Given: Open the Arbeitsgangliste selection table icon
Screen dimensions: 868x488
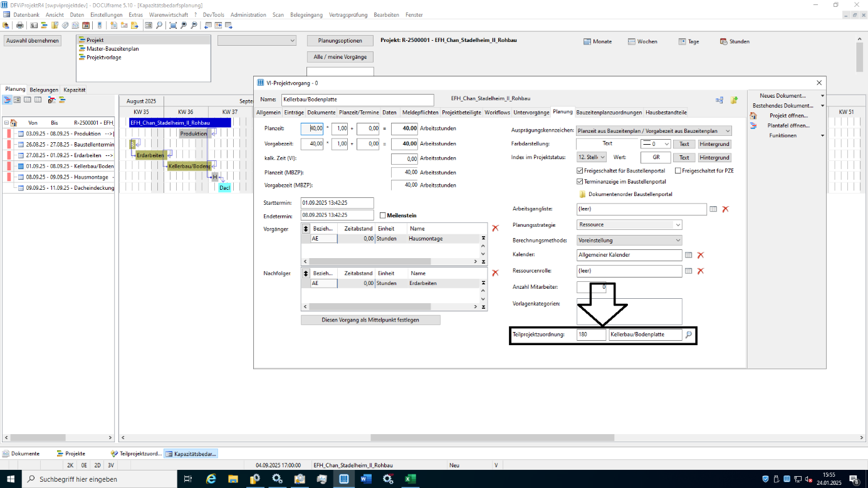Looking at the screenshot, I should tap(713, 209).
